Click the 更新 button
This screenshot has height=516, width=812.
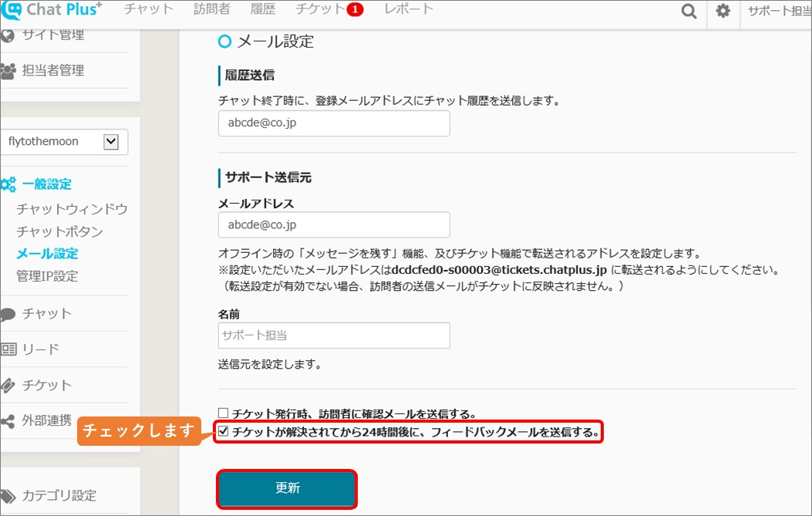point(287,488)
